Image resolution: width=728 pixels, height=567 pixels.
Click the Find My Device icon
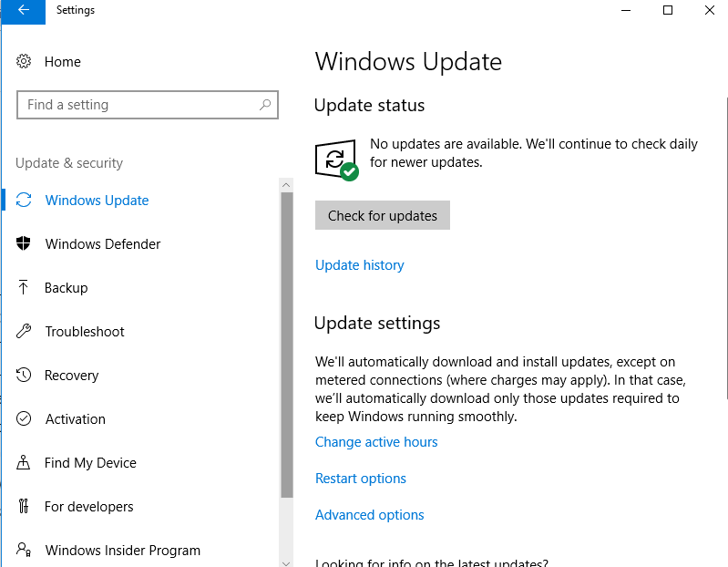23,462
